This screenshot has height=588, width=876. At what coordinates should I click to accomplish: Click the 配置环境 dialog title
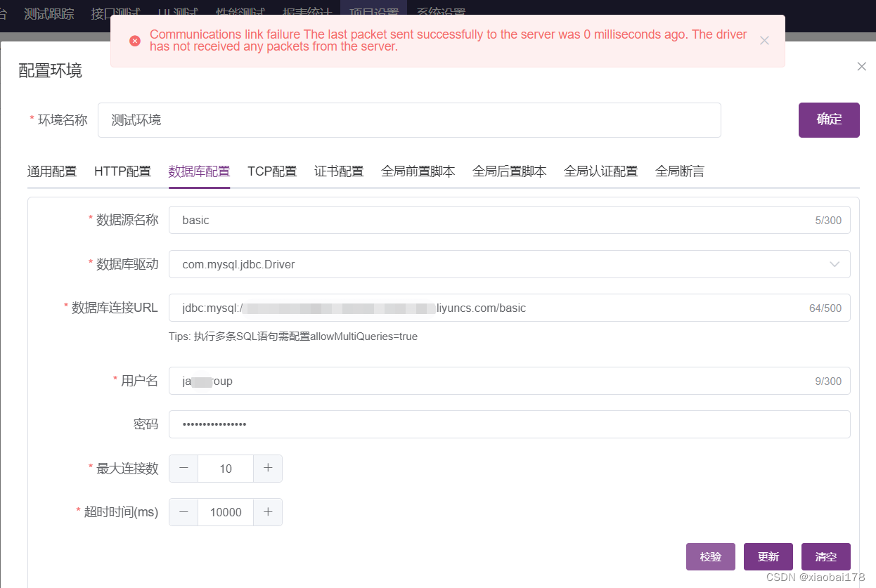coord(50,70)
